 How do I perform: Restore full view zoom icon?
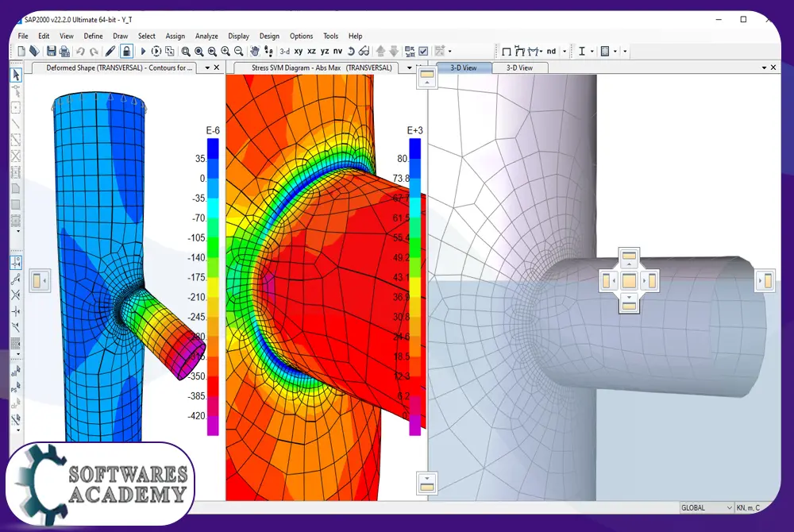(x=199, y=51)
